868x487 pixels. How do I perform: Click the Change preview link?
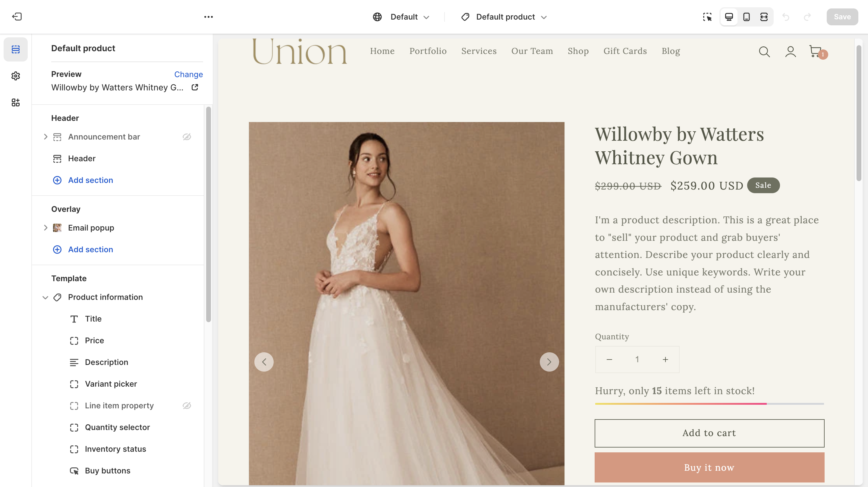188,74
